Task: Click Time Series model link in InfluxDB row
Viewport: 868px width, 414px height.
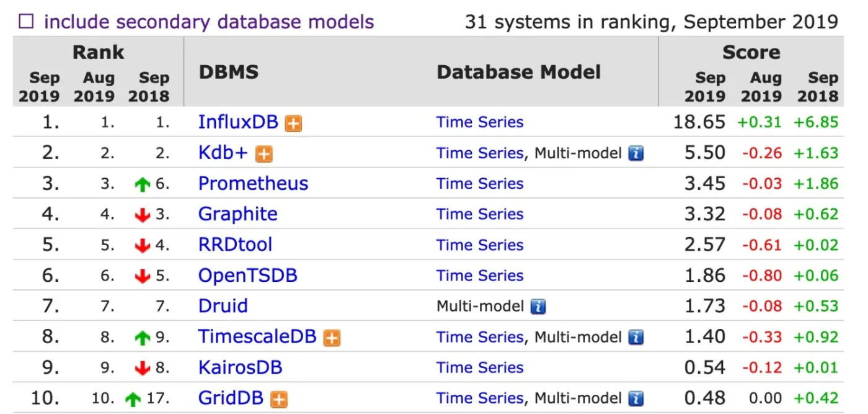Action: [x=480, y=122]
